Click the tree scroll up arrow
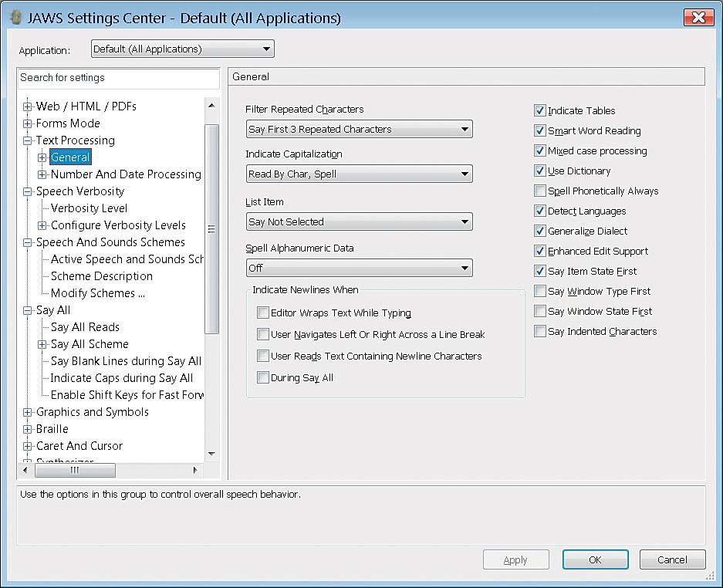 211,106
